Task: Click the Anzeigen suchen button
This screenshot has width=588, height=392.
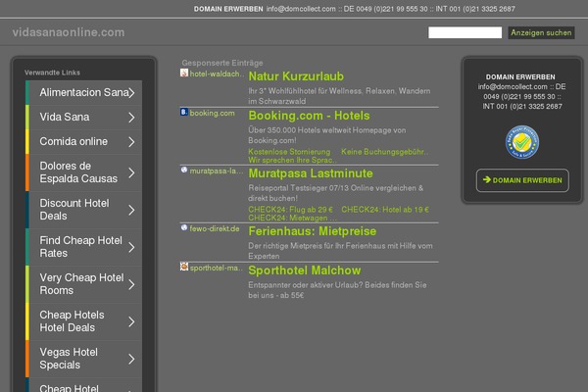Action: tap(541, 32)
